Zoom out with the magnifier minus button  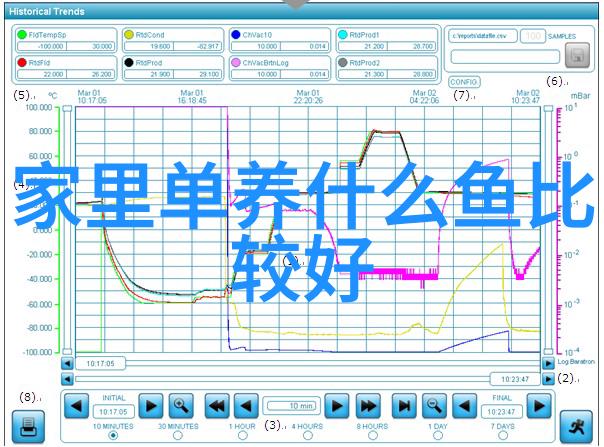click(x=434, y=406)
